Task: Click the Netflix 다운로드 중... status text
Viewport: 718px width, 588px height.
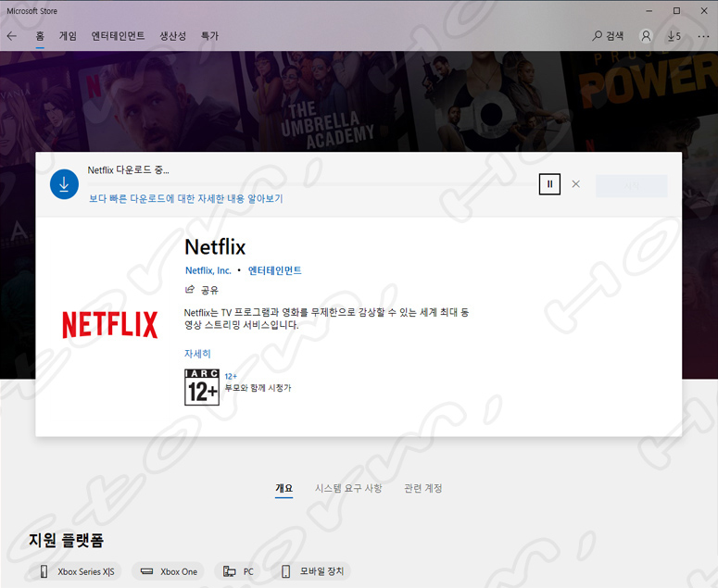Action: pyautogui.click(x=128, y=170)
